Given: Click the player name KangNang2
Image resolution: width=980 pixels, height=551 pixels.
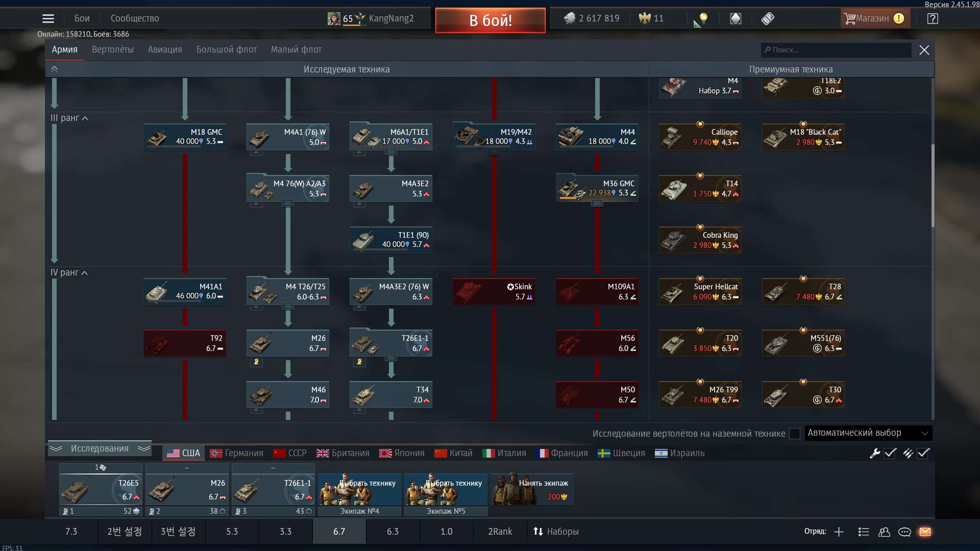Looking at the screenshot, I should 391,18.
